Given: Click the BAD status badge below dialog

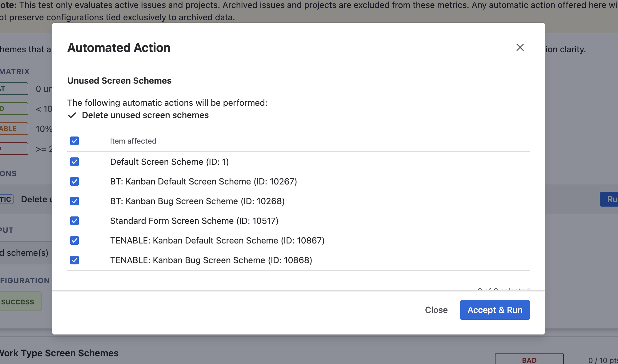Looking at the screenshot, I should tap(529, 360).
